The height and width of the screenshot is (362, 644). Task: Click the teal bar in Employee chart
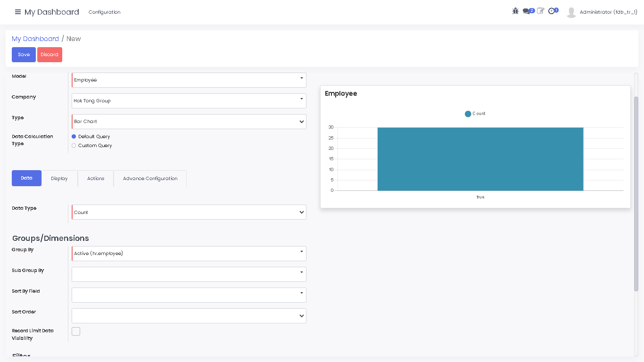tap(480, 159)
